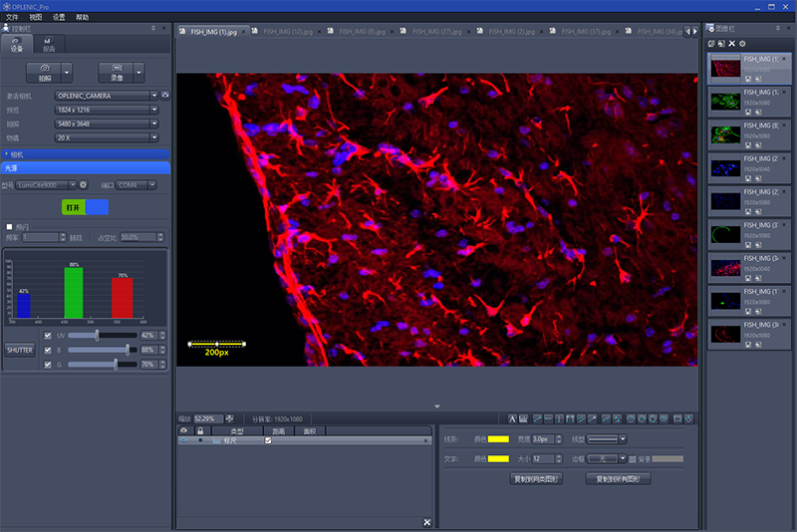Click the delete X button below annotation list
This screenshot has height=532, width=797.
pos(427,522)
